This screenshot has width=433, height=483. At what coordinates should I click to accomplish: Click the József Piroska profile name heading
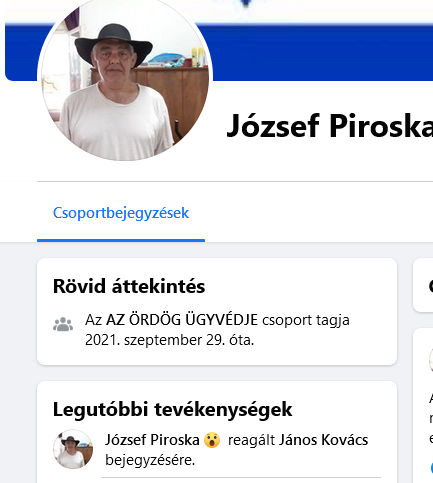click(329, 126)
